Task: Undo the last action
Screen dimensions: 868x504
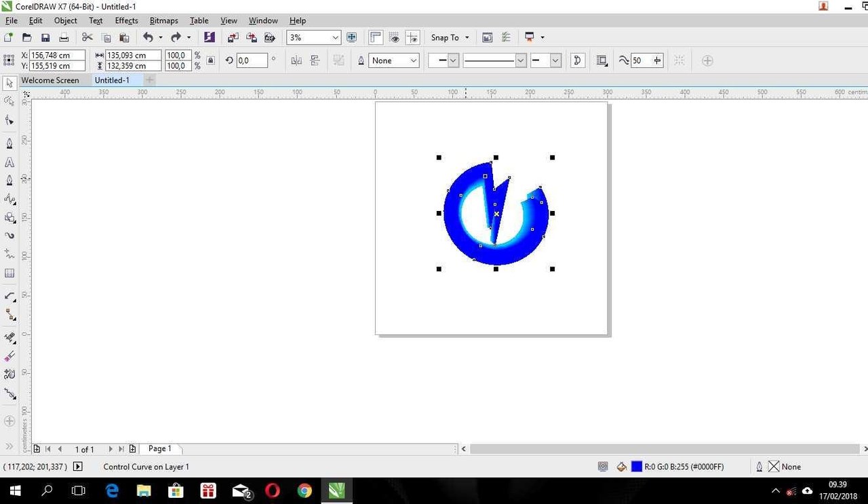Action: [x=148, y=37]
